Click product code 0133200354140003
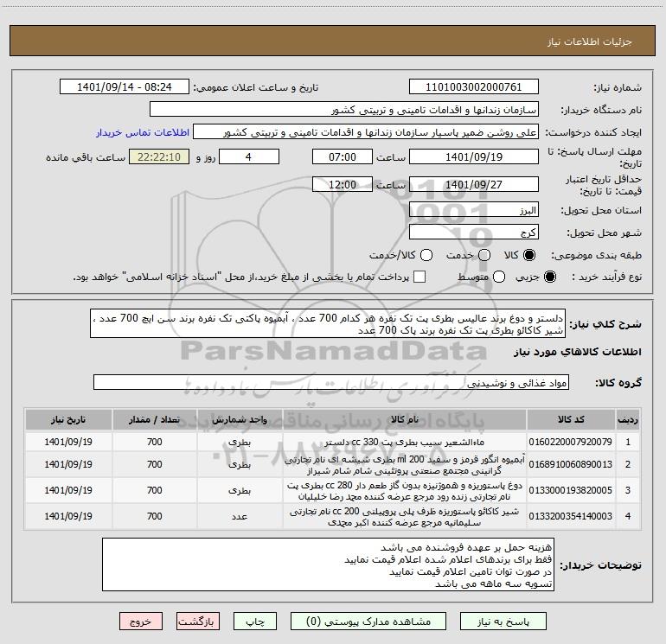666x644 pixels. point(571,516)
